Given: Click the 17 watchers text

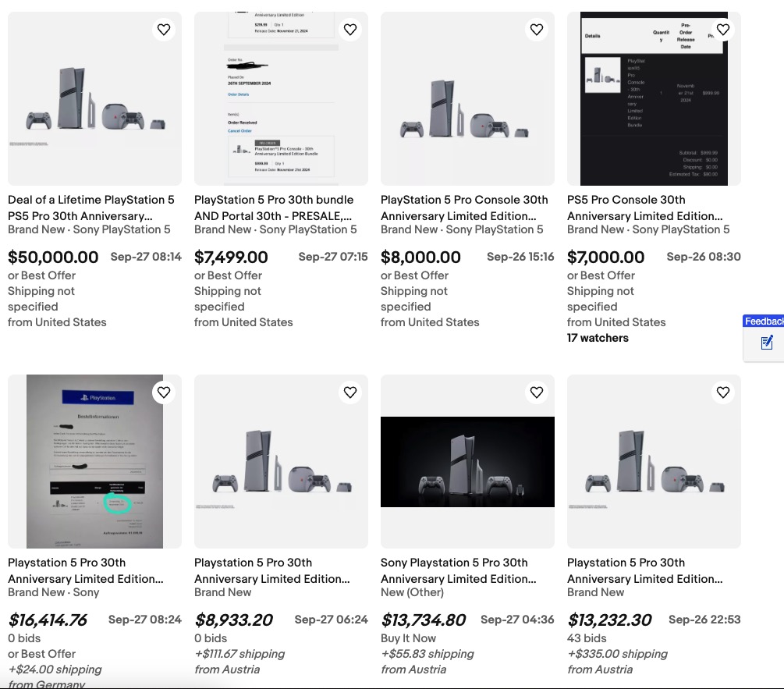Looking at the screenshot, I should (x=598, y=338).
